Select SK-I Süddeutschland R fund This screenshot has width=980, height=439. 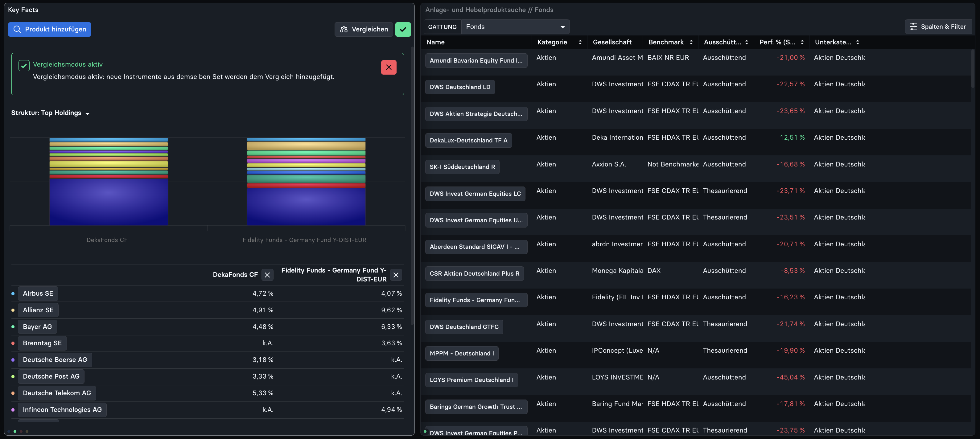click(462, 167)
